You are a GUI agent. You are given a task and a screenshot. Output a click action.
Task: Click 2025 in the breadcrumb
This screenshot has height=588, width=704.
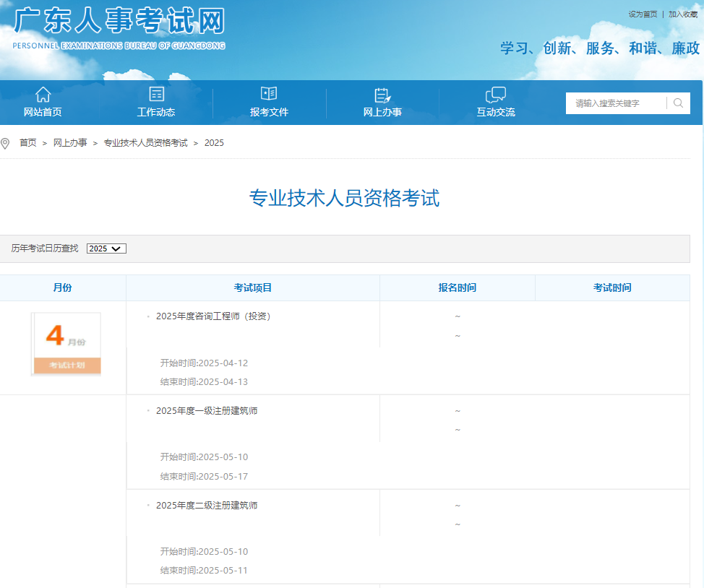(x=214, y=143)
